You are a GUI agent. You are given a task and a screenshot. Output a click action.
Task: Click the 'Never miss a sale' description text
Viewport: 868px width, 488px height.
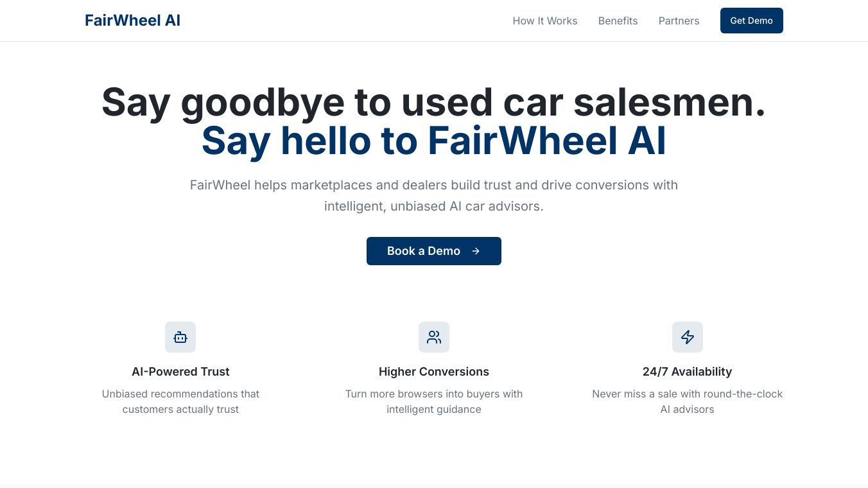coord(687,401)
